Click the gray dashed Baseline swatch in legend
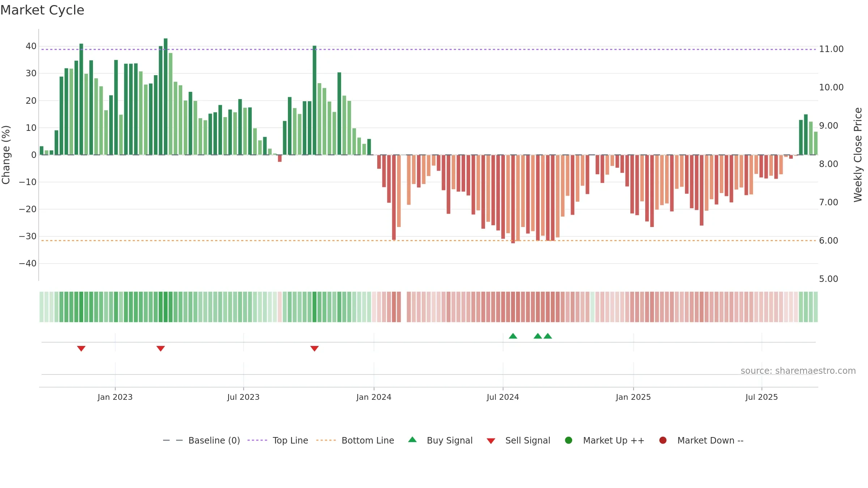Screen dimensions: 868x488 point(173,440)
